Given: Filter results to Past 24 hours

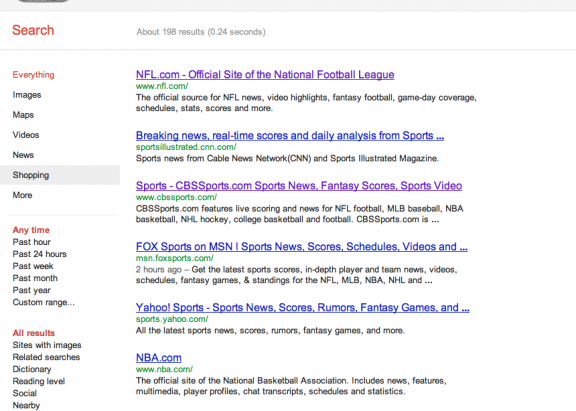Looking at the screenshot, I should click(40, 254).
